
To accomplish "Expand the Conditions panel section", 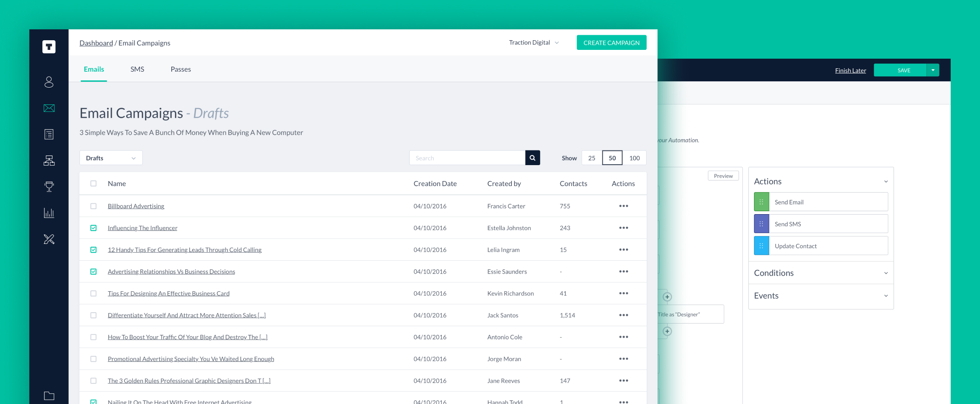I will pyautogui.click(x=886, y=273).
